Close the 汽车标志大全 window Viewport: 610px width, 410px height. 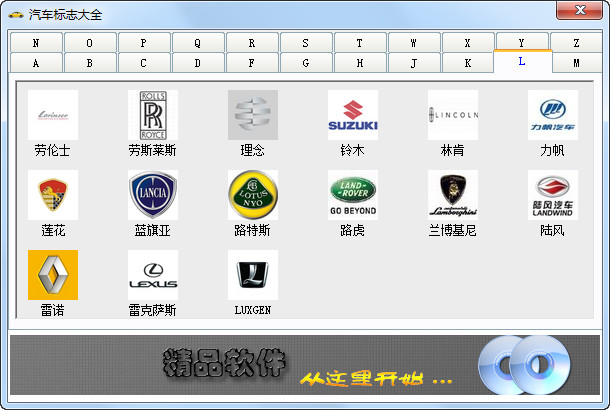[580, 10]
